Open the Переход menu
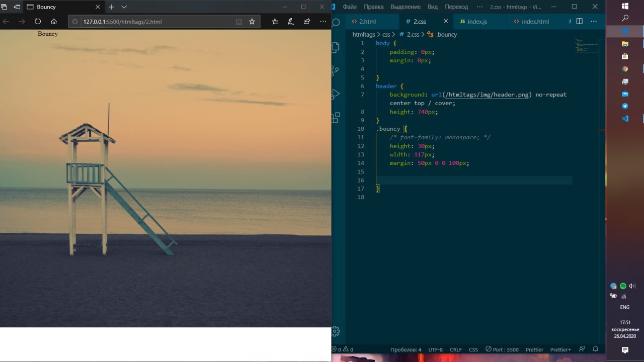Screen dimensions: 644x362 (456, 7)
